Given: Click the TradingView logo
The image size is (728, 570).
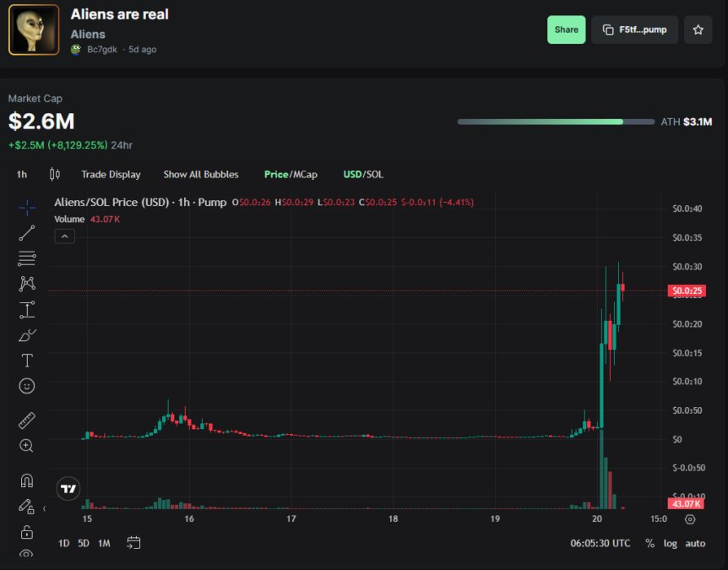Looking at the screenshot, I should (x=68, y=488).
